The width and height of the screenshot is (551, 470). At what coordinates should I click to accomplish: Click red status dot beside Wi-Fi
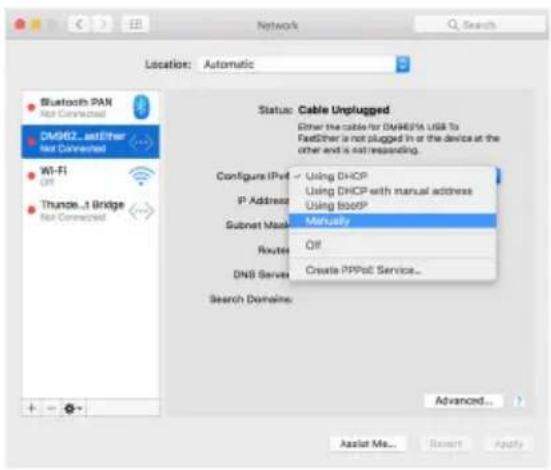(x=32, y=175)
